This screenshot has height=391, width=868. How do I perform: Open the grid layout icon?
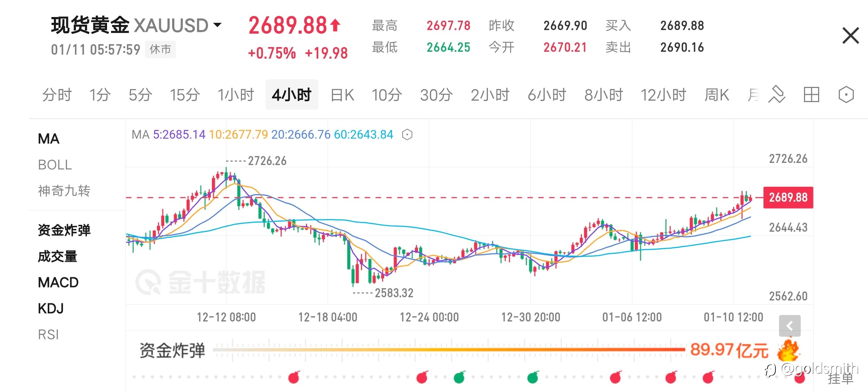pyautogui.click(x=811, y=95)
